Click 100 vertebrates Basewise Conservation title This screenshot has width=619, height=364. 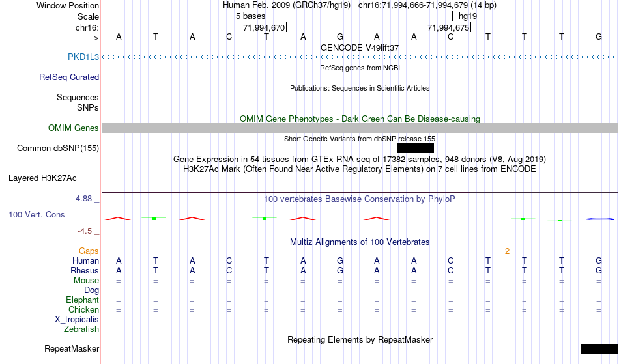click(x=360, y=199)
